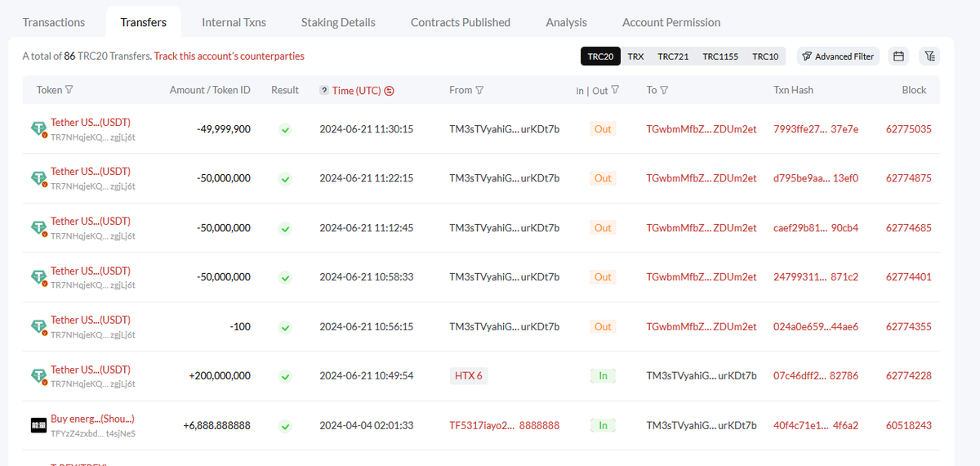Image resolution: width=980 pixels, height=466 pixels.
Task: Click the Tether logo in the +200,000,000 row
Action: pos(38,376)
